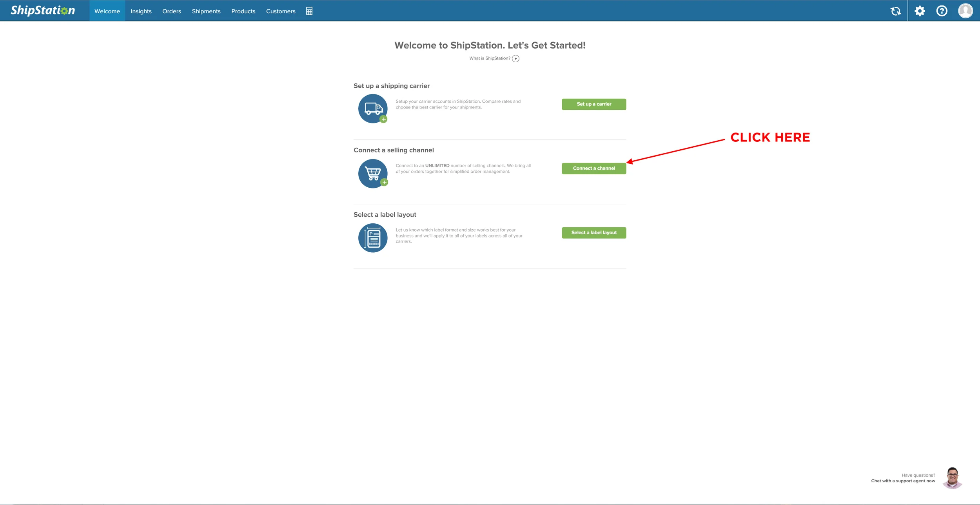Go to the Orders tab
980x505 pixels.
[x=172, y=11]
